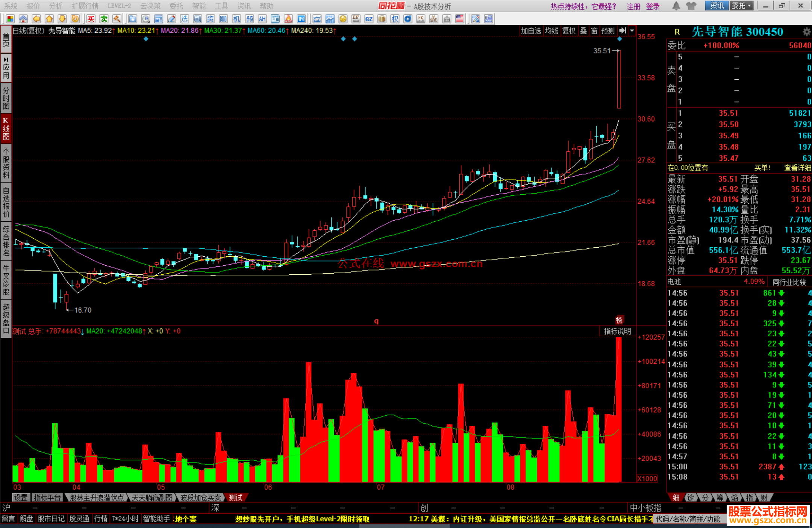The width and height of the screenshot is (812, 528).
Task: Toggle the 叠 overlay chart button
Action: (x=583, y=31)
